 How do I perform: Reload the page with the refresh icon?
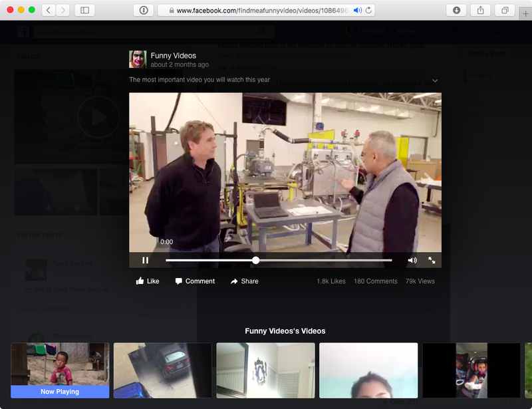tap(369, 11)
